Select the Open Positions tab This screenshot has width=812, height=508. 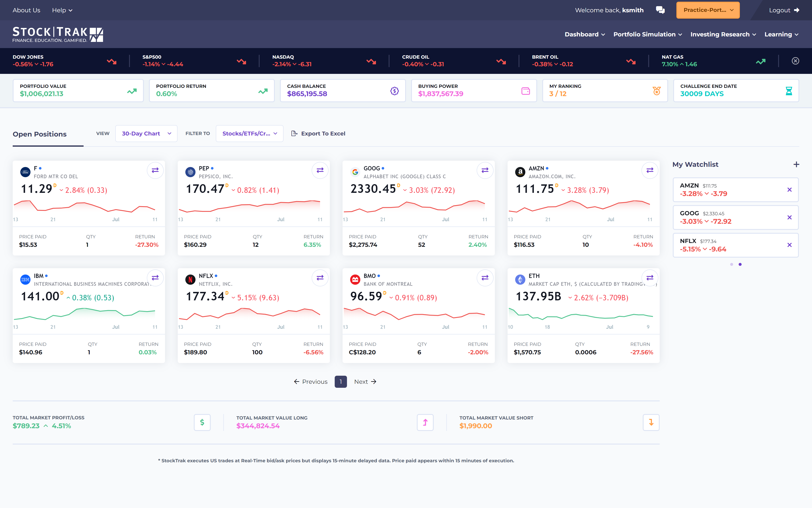click(x=40, y=134)
